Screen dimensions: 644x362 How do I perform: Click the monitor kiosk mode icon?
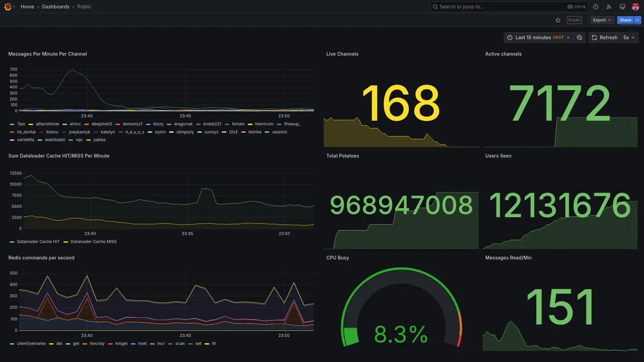click(622, 7)
